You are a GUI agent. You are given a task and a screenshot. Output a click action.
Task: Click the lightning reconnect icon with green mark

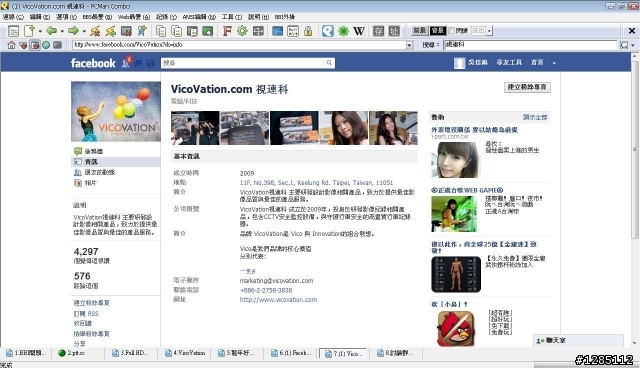click(111, 31)
